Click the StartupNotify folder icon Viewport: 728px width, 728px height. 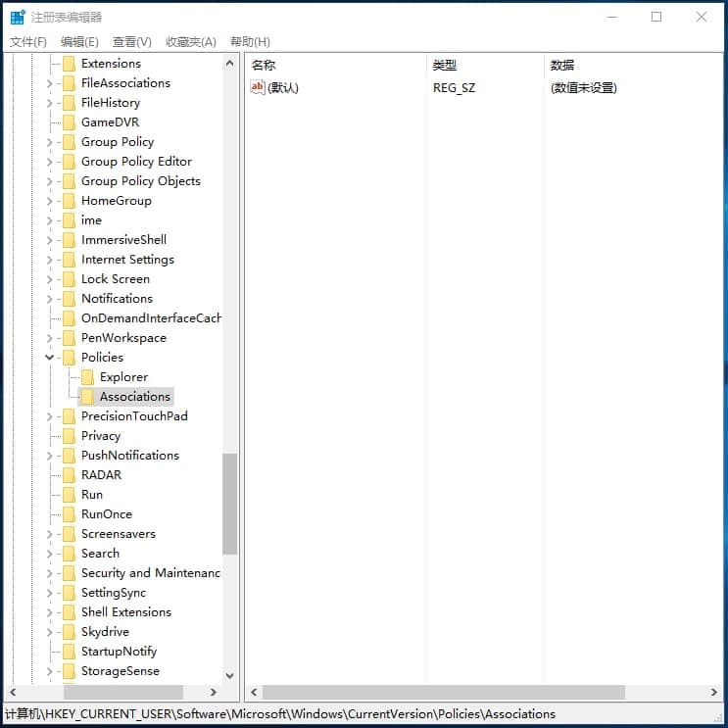(x=69, y=652)
